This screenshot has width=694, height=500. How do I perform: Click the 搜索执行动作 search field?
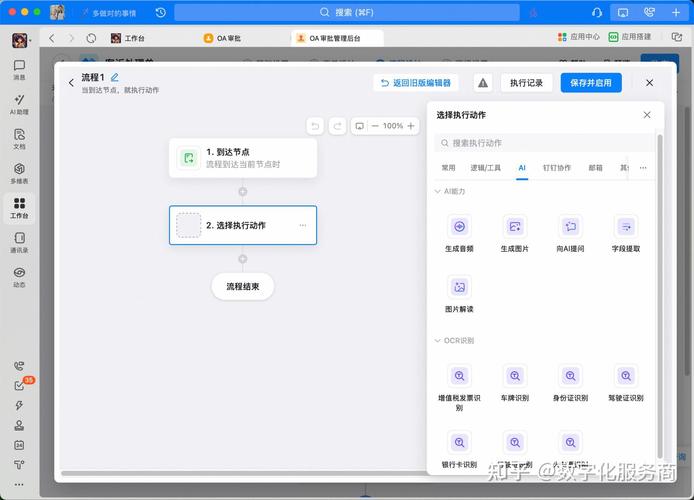click(544, 143)
